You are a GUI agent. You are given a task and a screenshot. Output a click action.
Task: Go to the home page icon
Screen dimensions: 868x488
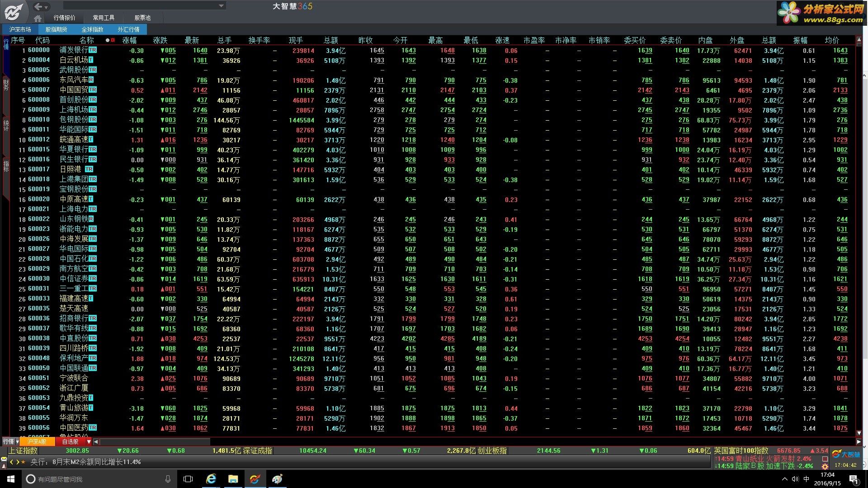point(38,18)
